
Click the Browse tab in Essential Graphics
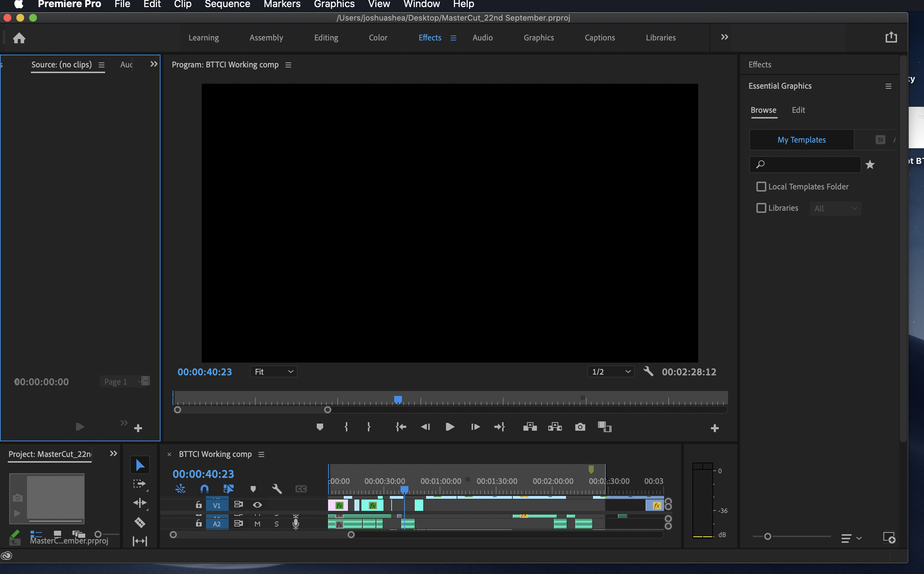(x=764, y=110)
